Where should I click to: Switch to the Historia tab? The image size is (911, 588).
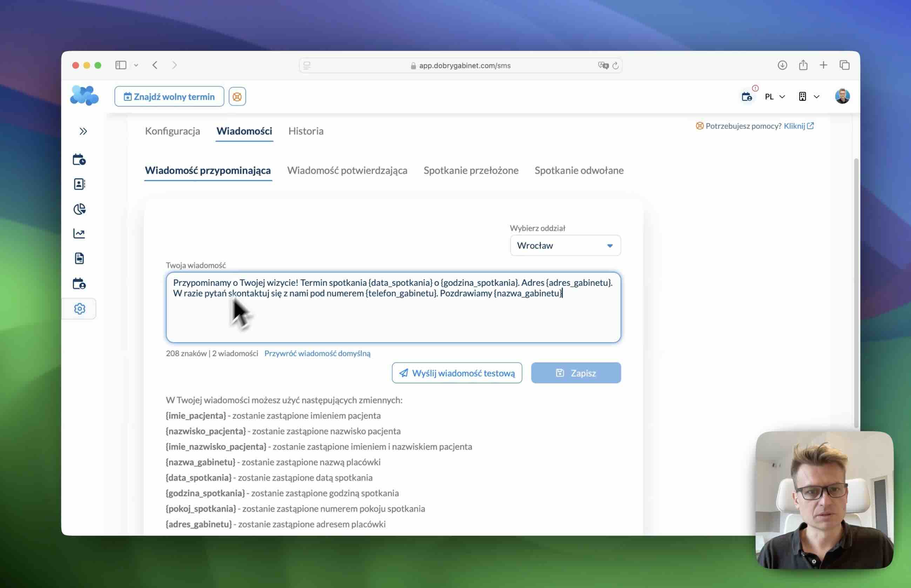tap(305, 131)
